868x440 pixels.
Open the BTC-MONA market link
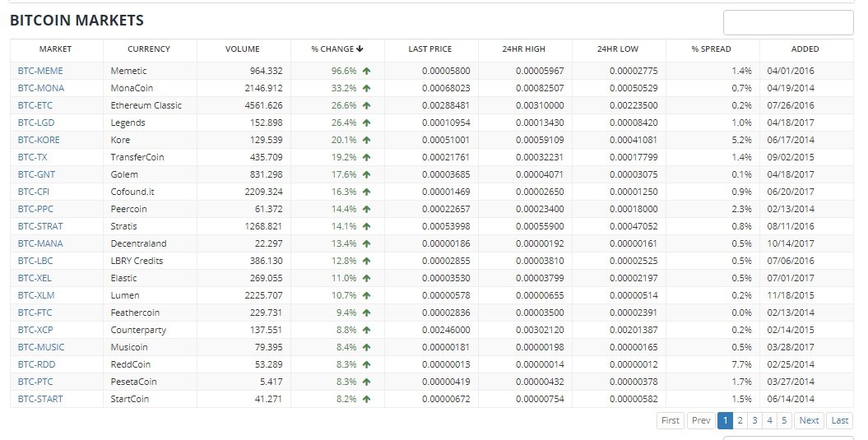click(x=41, y=88)
